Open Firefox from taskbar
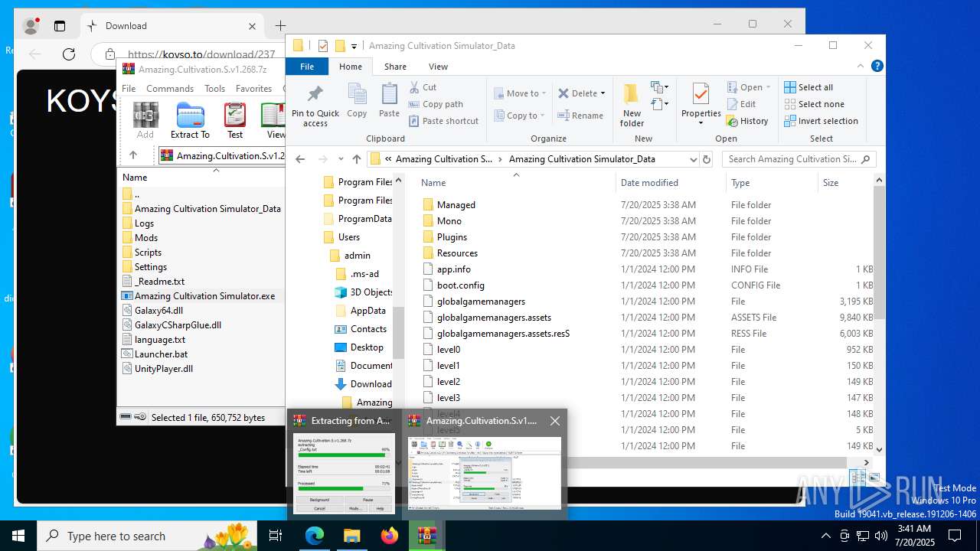The image size is (980, 551). 390,536
